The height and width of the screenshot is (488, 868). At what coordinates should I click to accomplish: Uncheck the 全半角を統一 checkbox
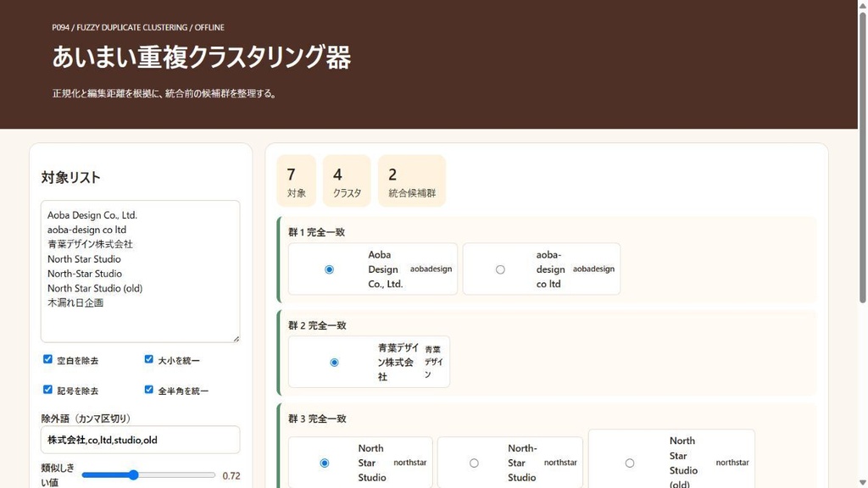pos(149,390)
